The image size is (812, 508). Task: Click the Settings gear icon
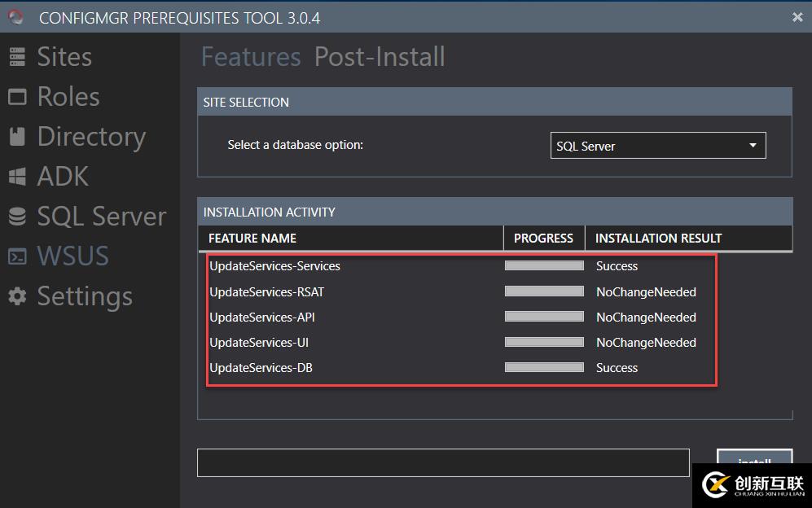tap(17, 296)
